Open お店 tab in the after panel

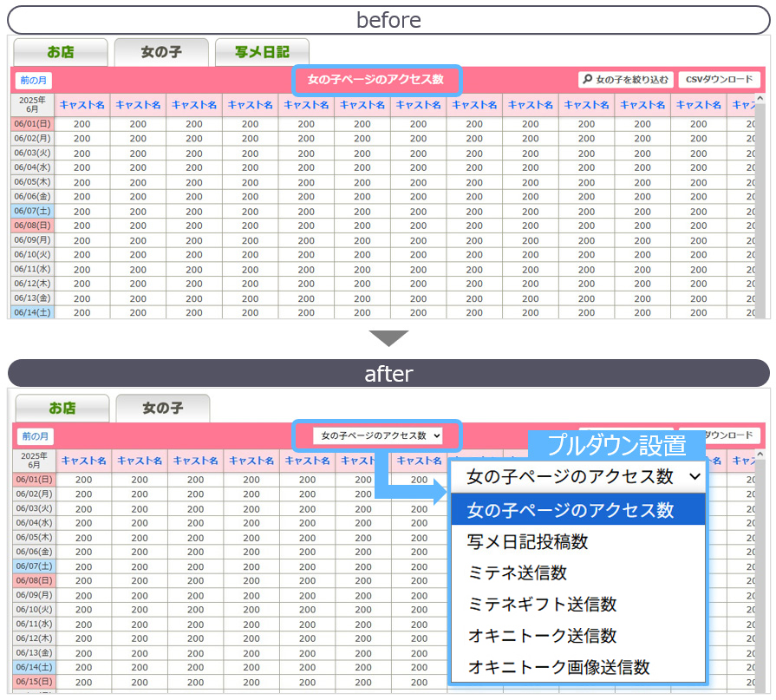(x=62, y=408)
